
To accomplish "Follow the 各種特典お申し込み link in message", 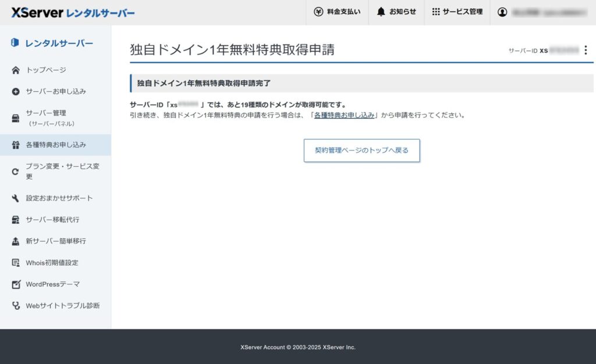I will [x=344, y=115].
